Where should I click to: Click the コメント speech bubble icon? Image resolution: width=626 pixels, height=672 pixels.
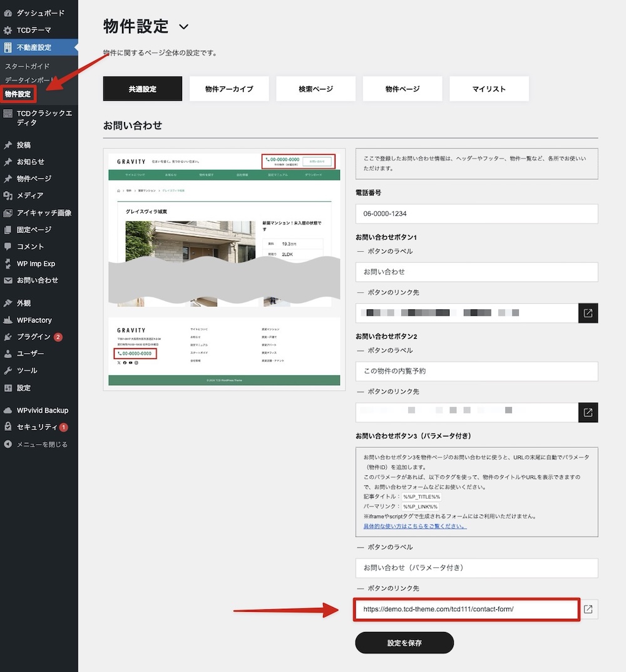[8, 246]
